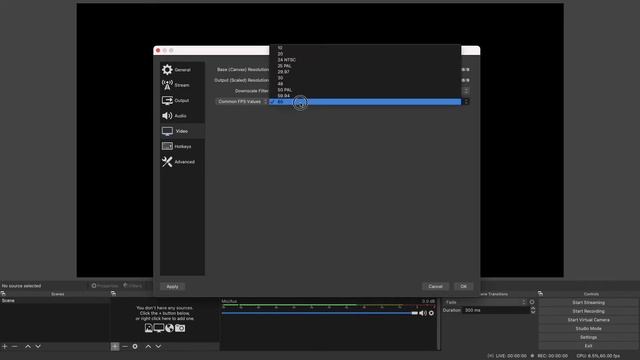Open source properties gear in Sources toolbar
The image size is (640, 360).
tap(135, 347)
